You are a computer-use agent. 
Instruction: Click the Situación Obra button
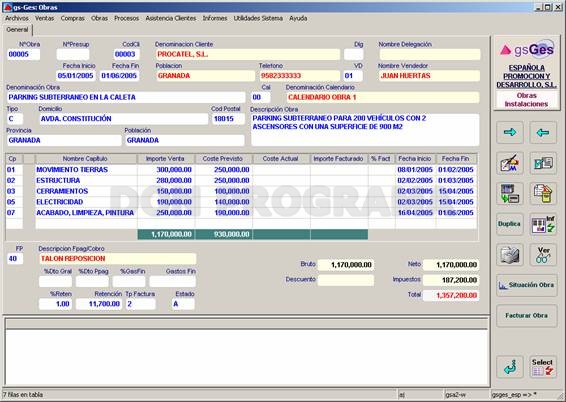pos(526,285)
